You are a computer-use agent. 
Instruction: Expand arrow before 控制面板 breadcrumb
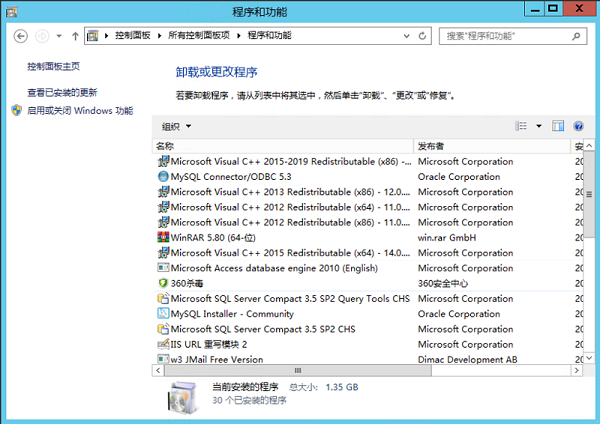pos(106,36)
